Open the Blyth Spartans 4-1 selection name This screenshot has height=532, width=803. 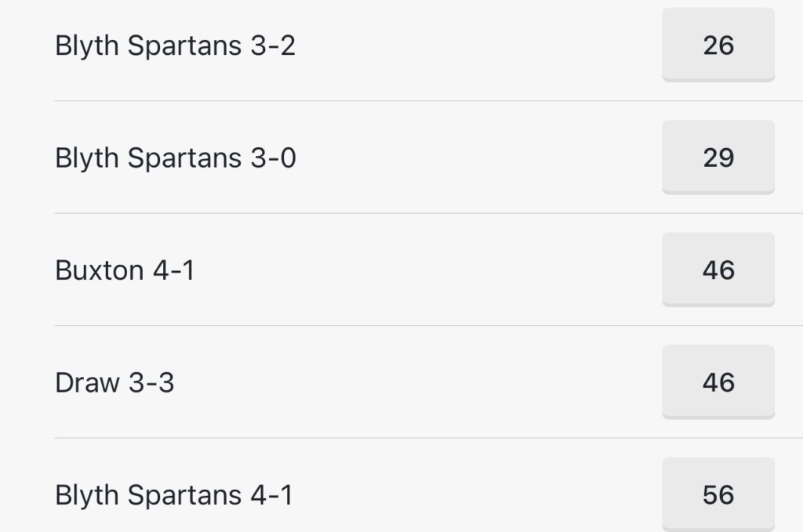[x=173, y=495]
